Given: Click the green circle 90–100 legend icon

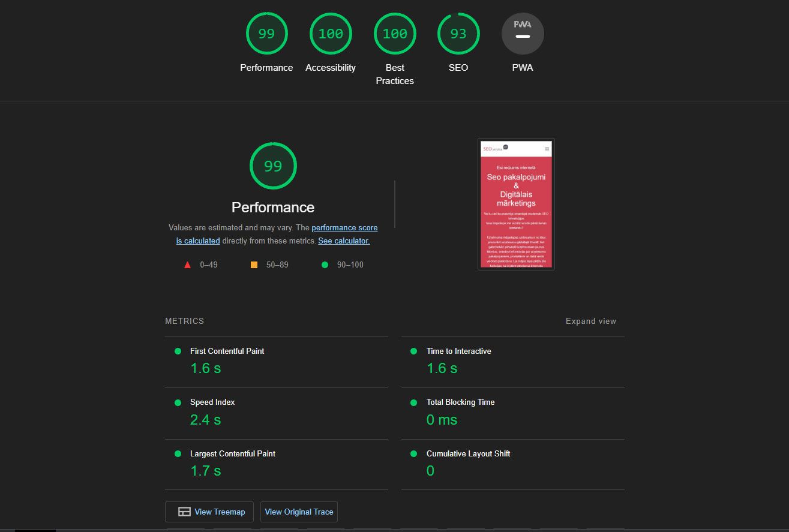Looking at the screenshot, I should pyautogui.click(x=325, y=265).
